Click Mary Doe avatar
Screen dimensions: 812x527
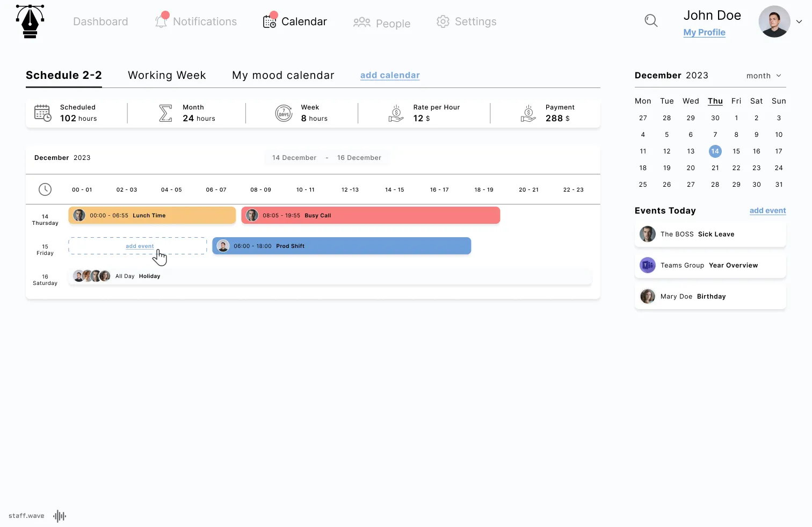[648, 296]
